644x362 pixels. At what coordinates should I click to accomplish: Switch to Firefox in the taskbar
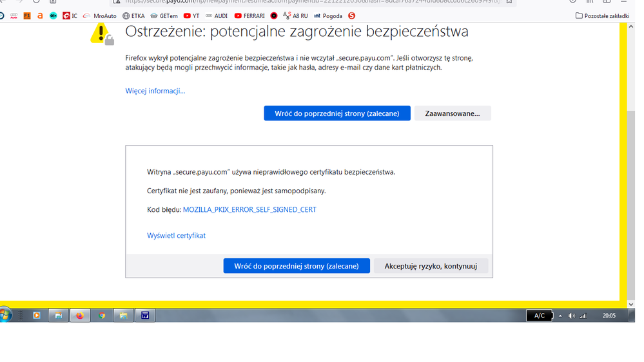coord(80,315)
